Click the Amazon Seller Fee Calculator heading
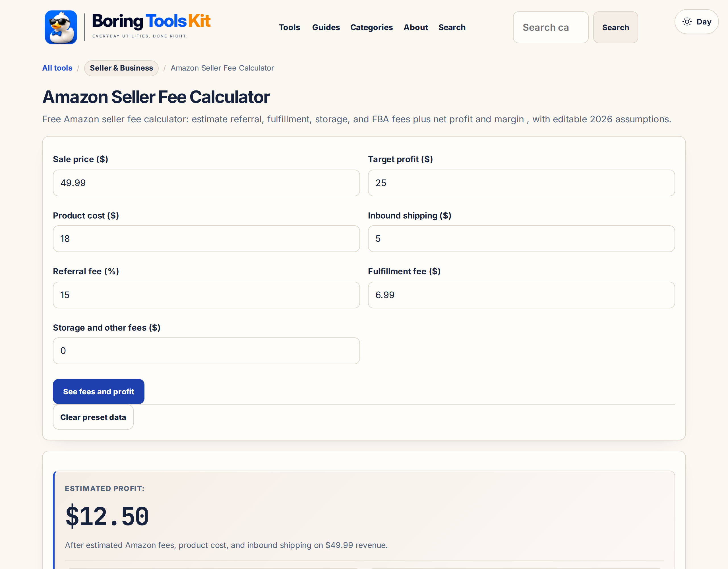 coord(156,97)
